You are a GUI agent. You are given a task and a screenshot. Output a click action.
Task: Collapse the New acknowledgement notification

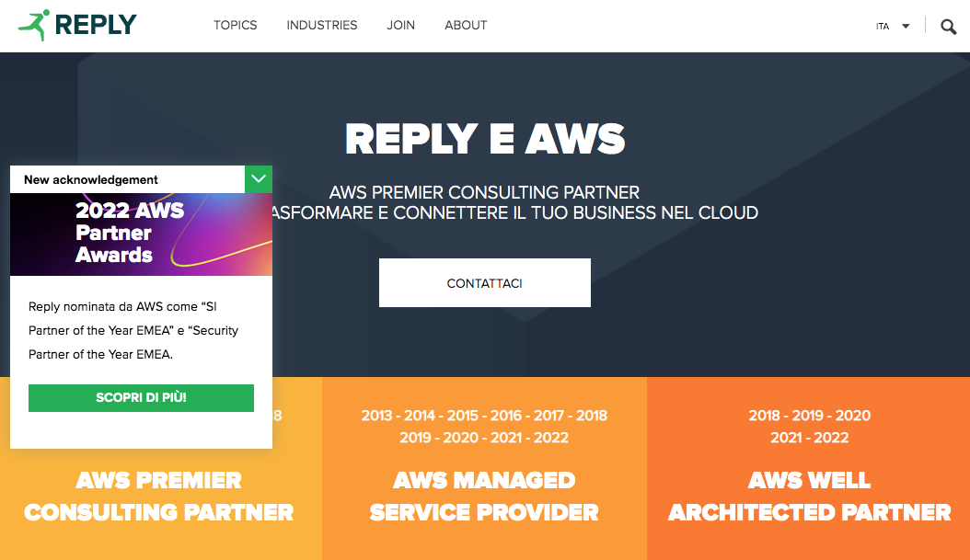pyautogui.click(x=259, y=179)
